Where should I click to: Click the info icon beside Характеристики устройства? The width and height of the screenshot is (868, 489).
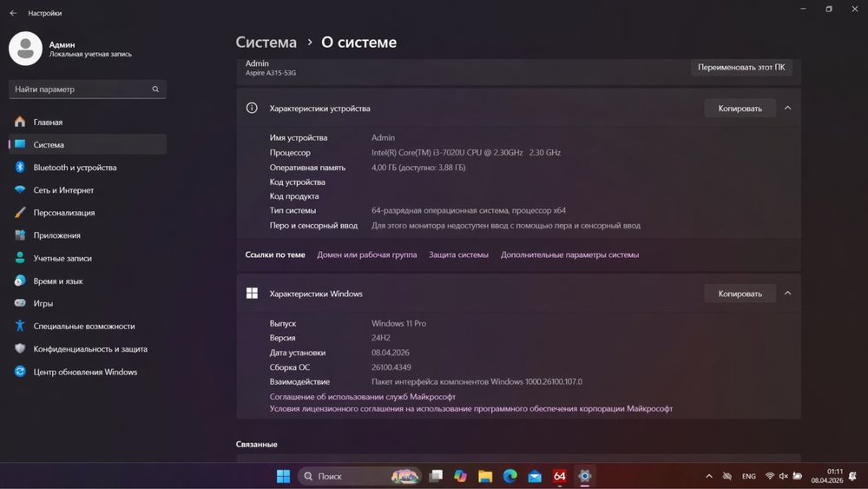252,108
